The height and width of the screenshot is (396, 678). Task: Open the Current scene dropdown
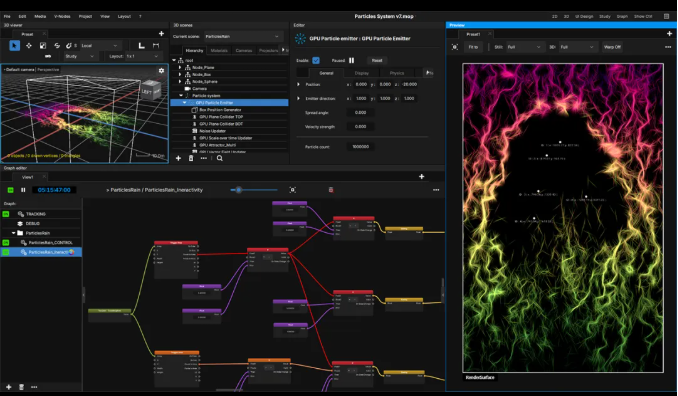242,36
